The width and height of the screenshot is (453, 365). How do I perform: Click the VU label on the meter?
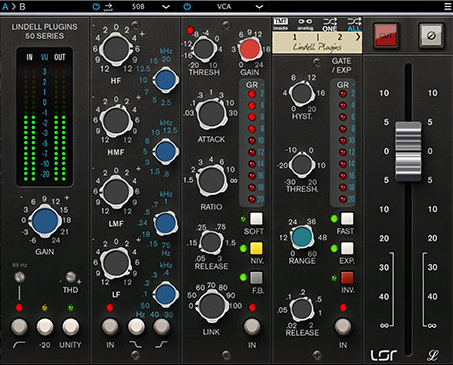pyautogui.click(x=44, y=57)
